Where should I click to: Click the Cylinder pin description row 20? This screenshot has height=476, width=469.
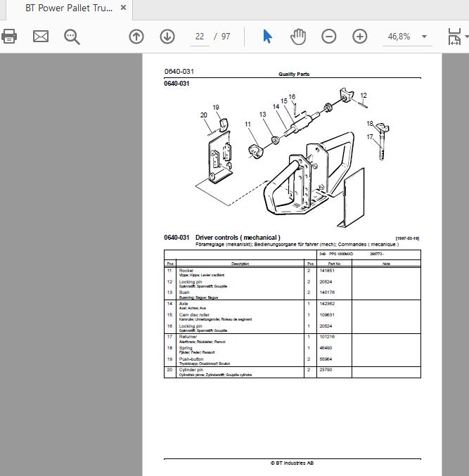pyautogui.click(x=191, y=370)
